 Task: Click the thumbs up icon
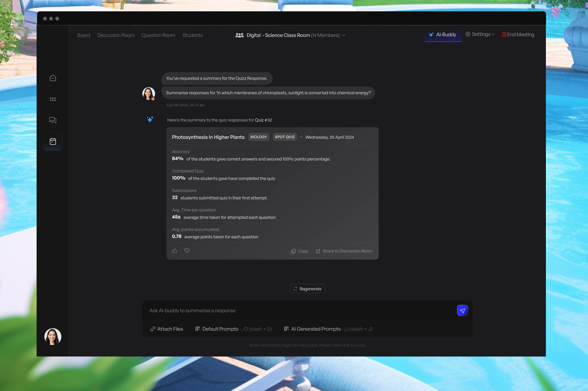click(x=174, y=251)
